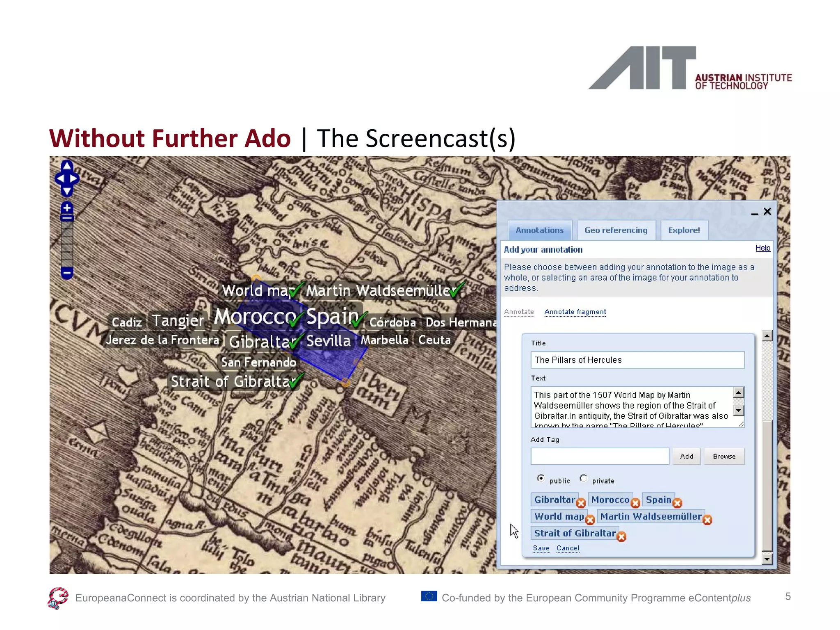This screenshot has width=840, height=630.
Task: Pan the map down with the arrow
Action: pos(67,191)
